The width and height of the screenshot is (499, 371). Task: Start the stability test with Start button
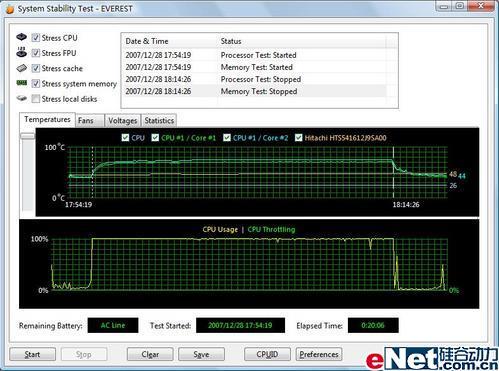click(32, 354)
